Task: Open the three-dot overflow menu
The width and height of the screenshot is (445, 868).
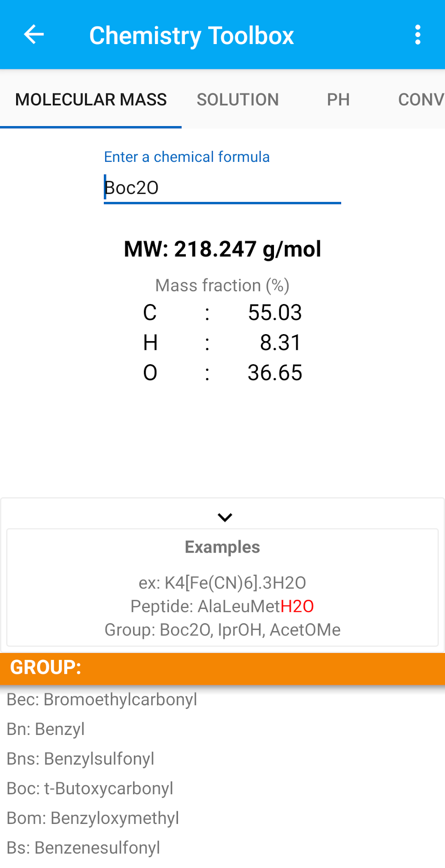Action: [x=418, y=35]
